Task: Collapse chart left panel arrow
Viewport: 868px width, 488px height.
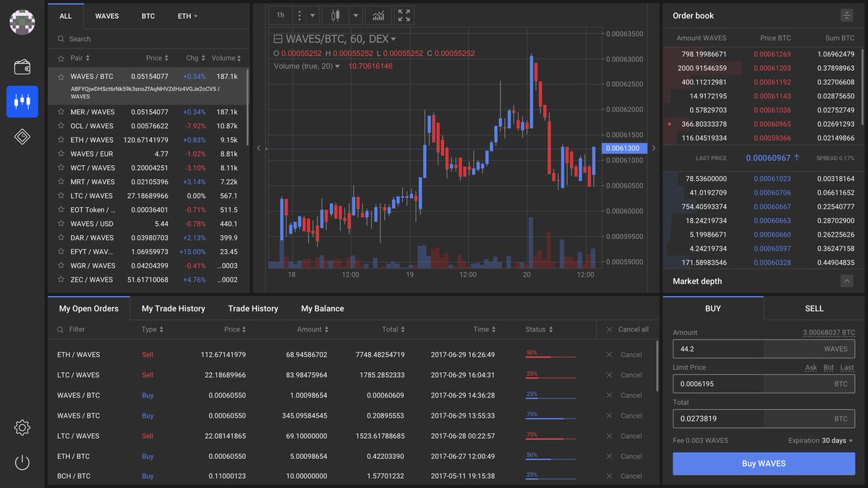Action: coord(259,148)
